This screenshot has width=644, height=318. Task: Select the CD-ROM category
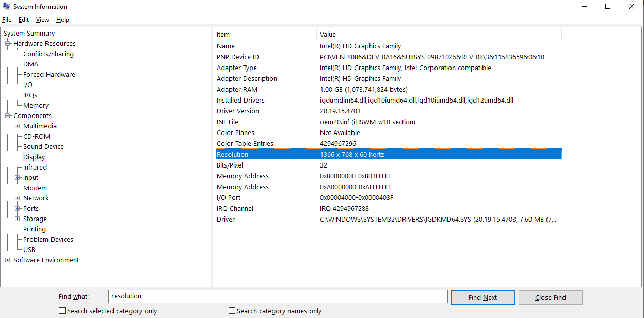tap(37, 137)
